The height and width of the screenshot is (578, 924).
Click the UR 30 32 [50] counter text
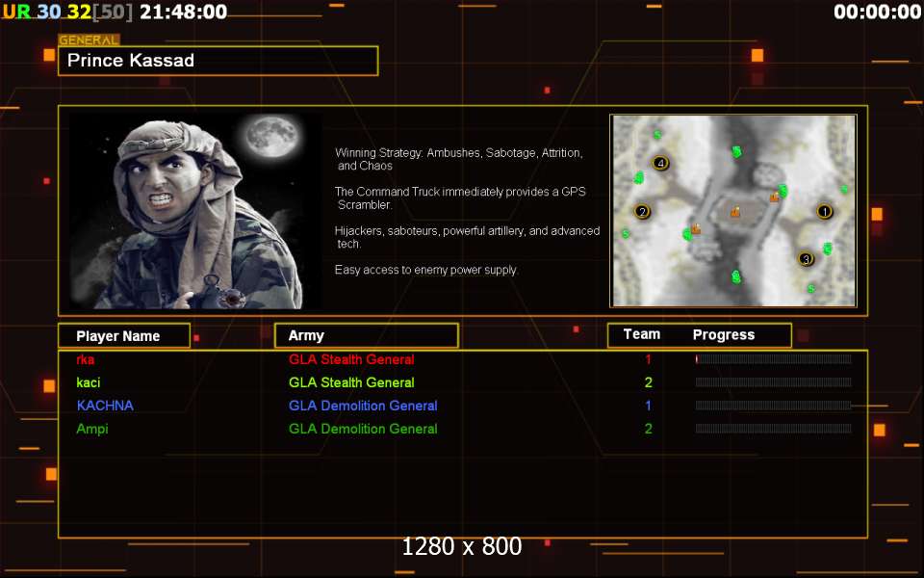pos(67,12)
